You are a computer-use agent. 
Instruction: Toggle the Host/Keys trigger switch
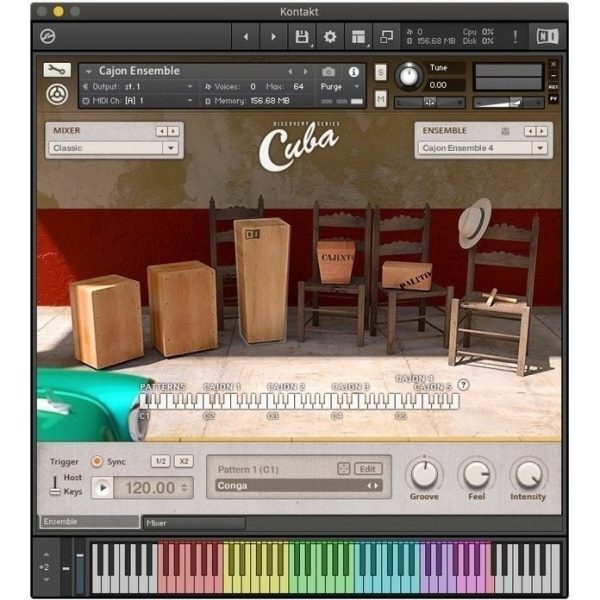[x=55, y=485]
